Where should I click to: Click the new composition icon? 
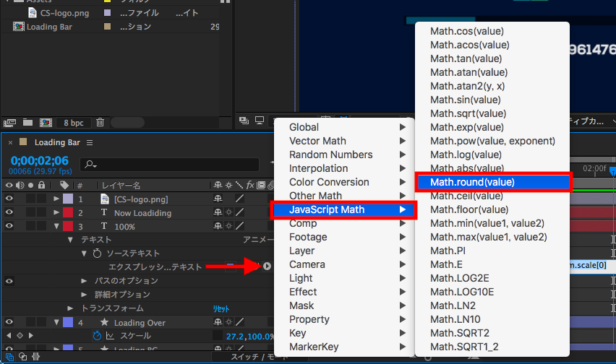pos(45,122)
